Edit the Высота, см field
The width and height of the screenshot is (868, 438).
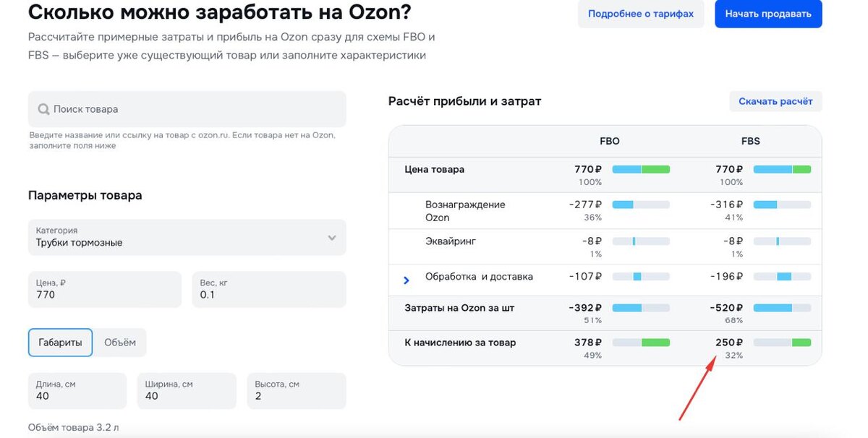coord(296,390)
